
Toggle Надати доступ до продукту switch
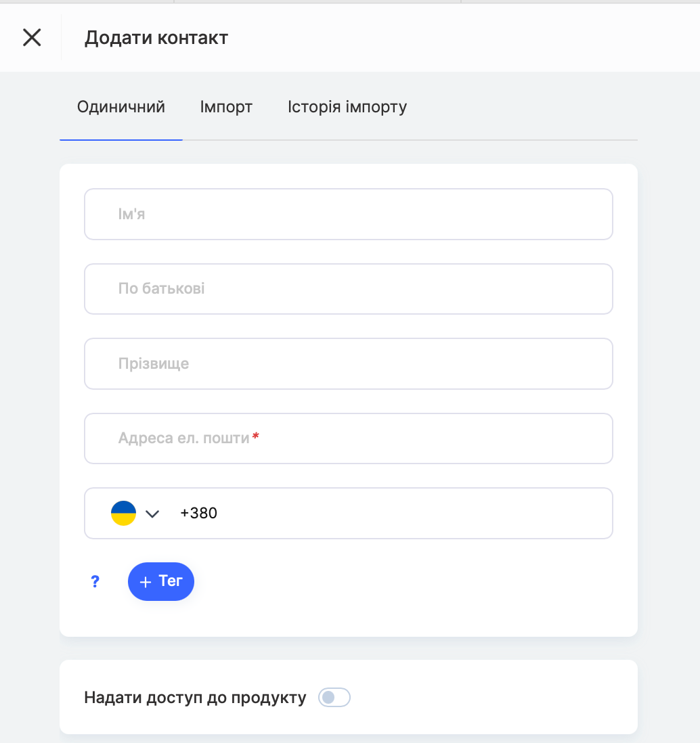tap(334, 698)
